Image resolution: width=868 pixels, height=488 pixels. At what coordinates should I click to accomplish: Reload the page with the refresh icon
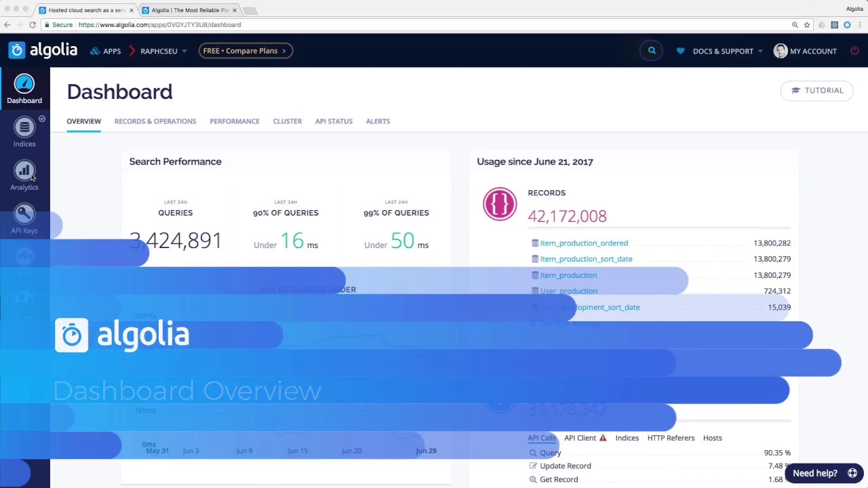click(32, 24)
